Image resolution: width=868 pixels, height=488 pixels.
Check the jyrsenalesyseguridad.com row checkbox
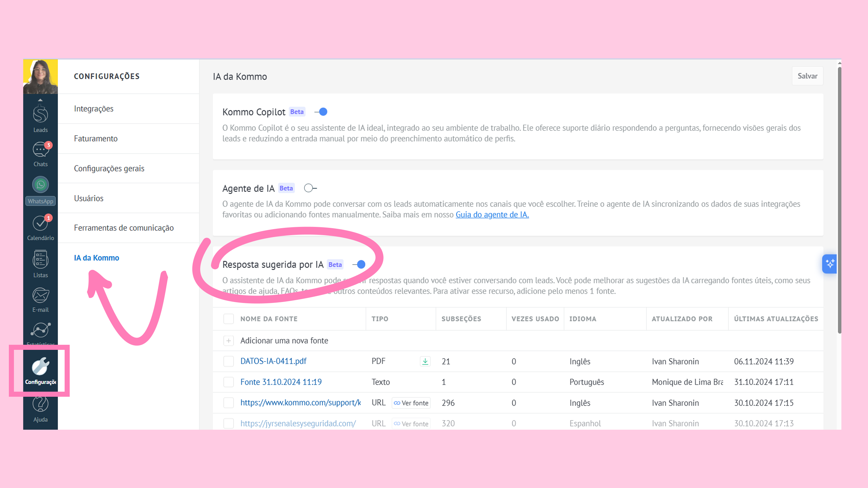tap(228, 423)
